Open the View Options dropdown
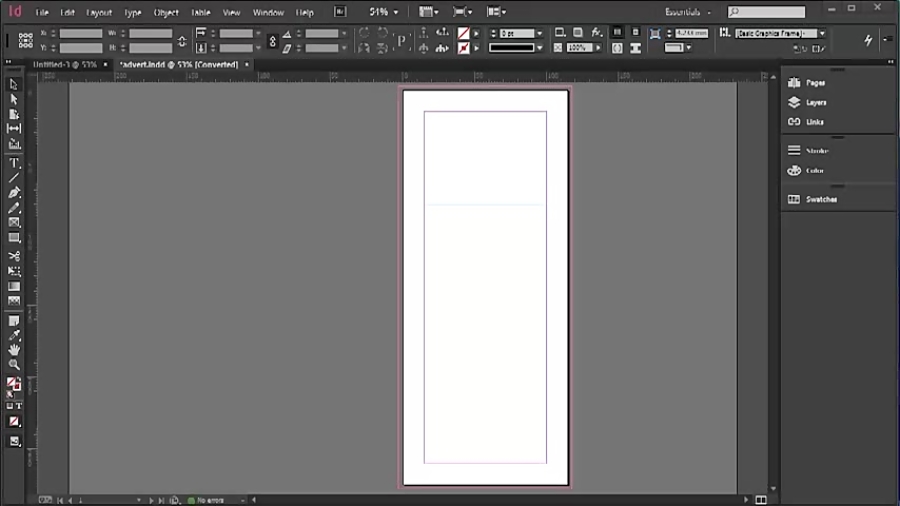900x506 pixels. tap(428, 11)
